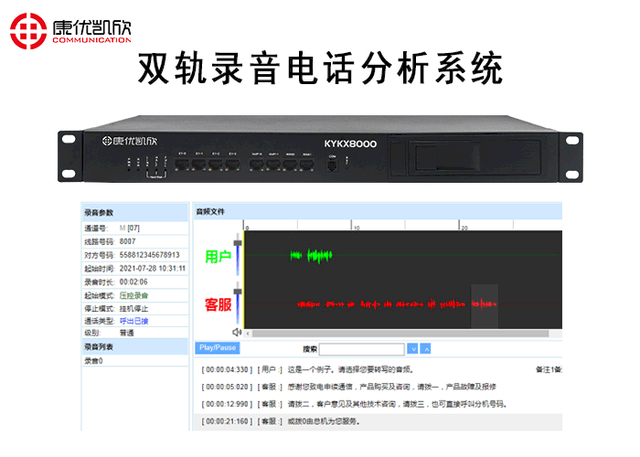Click the 挂机停止 stop mode value
Screen dimensions: 640x457
point(134,308)
